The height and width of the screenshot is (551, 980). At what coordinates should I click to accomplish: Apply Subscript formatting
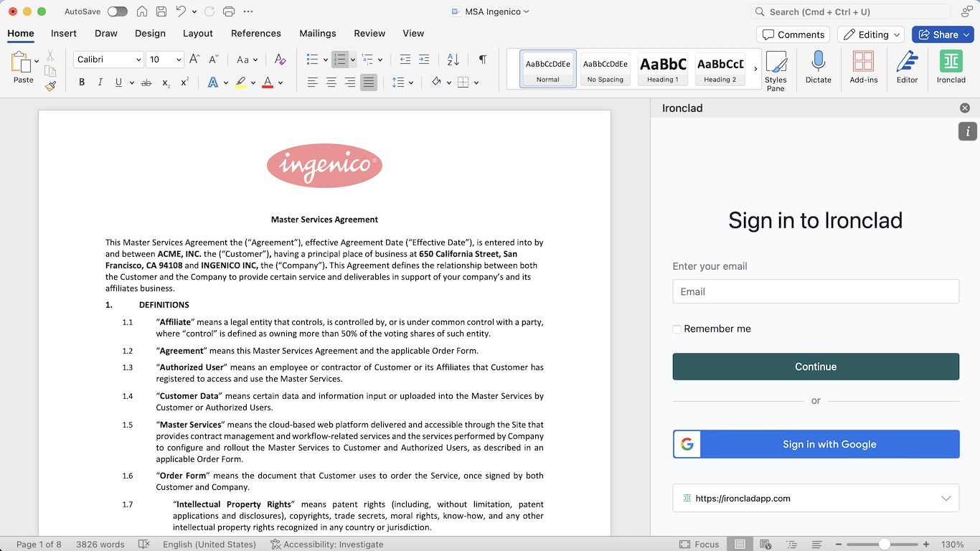pos(166,83)
